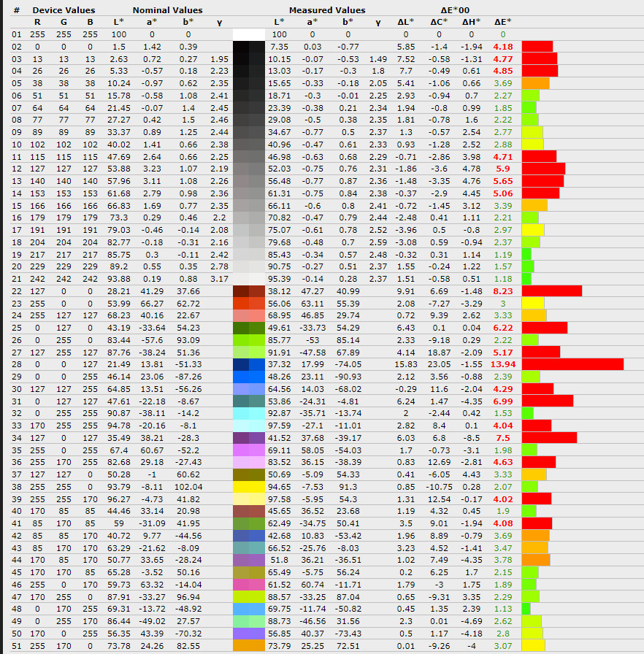The width and height of the screenshot is (644, 654).
Task: Click the measured a* value -47.58
Action: (x=313, y=353)
